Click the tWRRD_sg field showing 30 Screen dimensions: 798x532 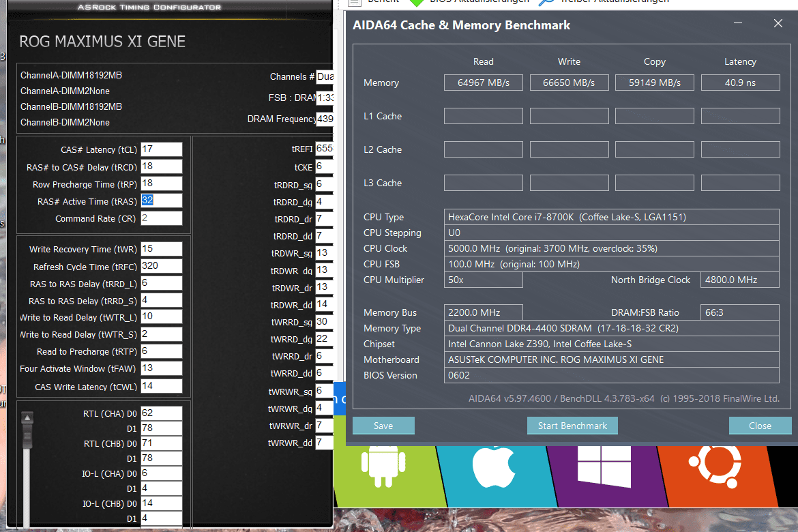click(x=324, y=322)
